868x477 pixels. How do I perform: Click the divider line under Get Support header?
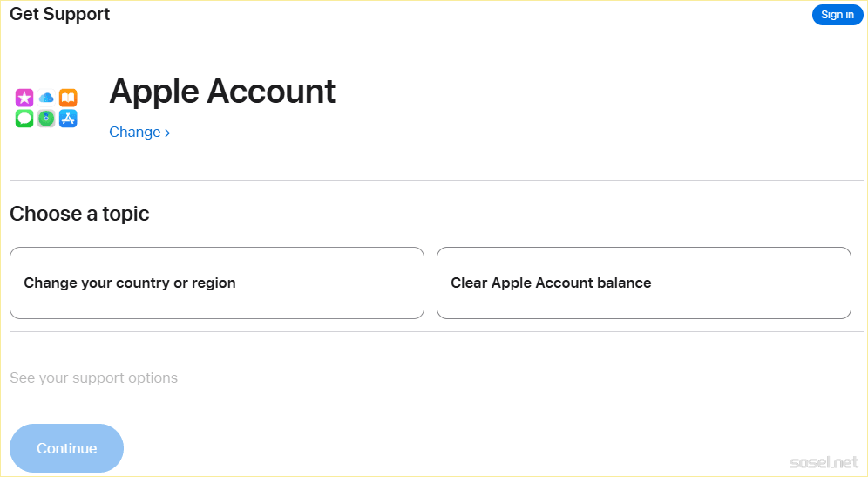436,37
